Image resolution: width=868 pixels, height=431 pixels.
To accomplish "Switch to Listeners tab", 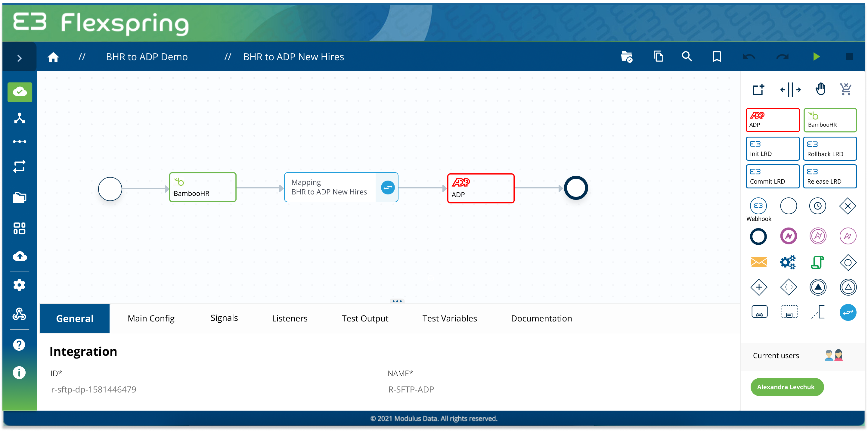I will (290, 318).
